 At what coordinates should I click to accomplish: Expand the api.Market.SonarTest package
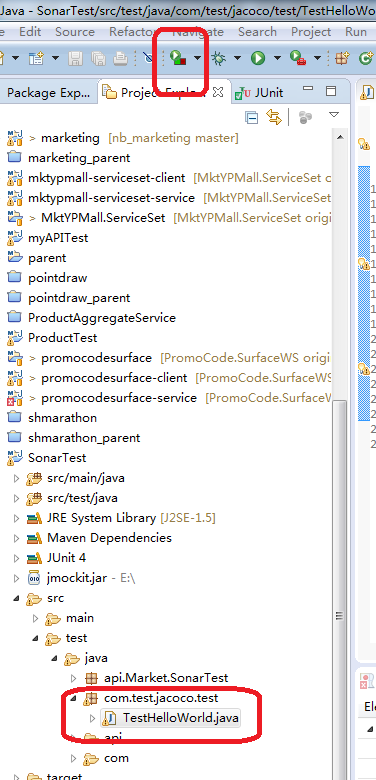tap(74, 678)
